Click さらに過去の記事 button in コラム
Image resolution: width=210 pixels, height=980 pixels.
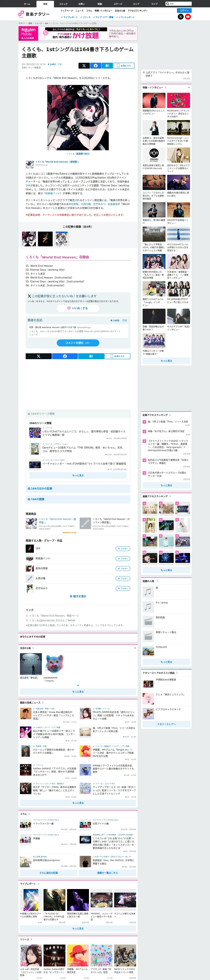click(48, 873)
